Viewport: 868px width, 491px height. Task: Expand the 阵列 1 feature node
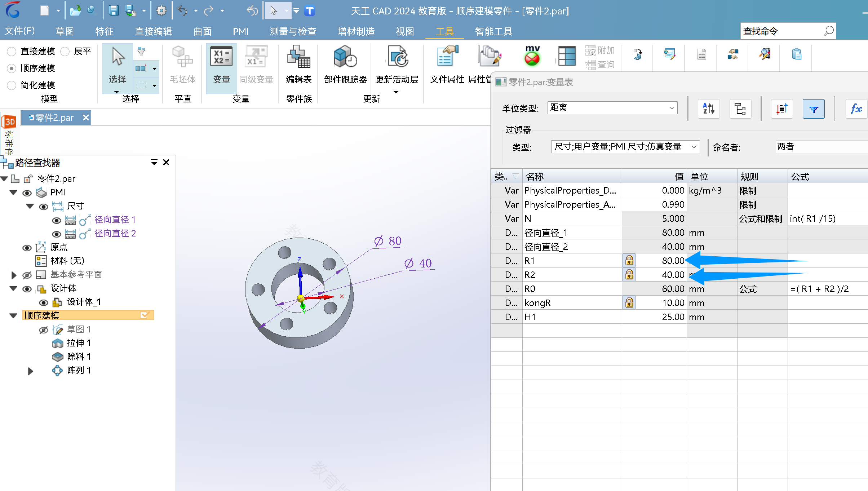click(30, 371)
